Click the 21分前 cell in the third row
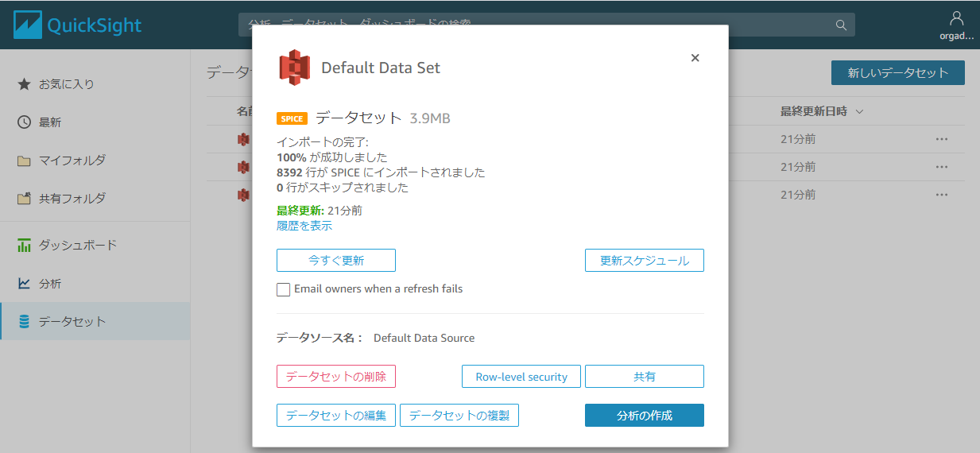The height and width of the screenshot is (453, 980). (798, 195)
